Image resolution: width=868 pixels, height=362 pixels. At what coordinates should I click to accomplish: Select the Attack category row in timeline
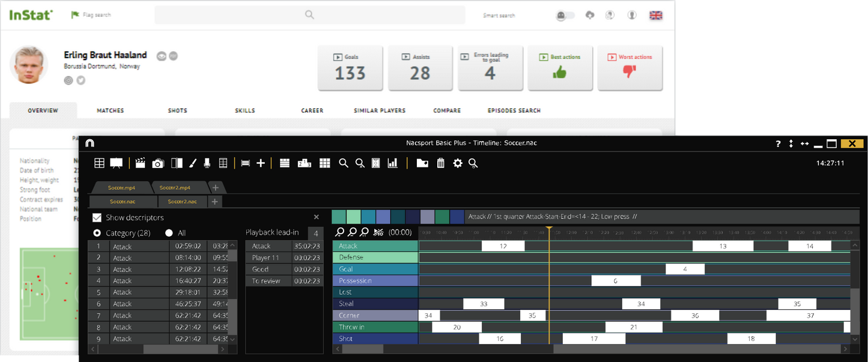[375, 246]
